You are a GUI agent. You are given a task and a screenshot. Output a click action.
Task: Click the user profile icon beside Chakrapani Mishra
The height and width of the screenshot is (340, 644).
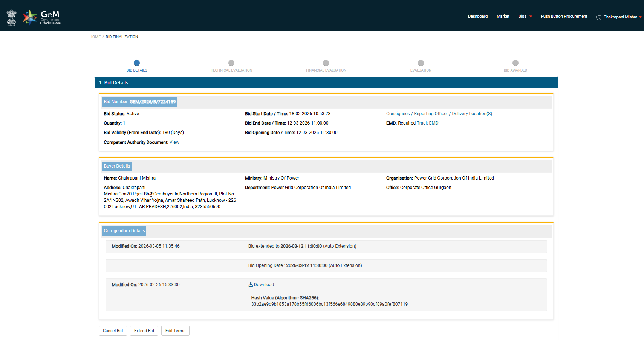[598, 17]
